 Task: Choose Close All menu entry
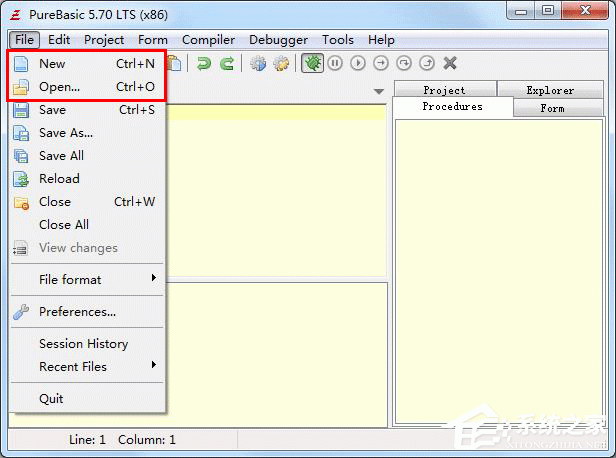pos(87,225)
